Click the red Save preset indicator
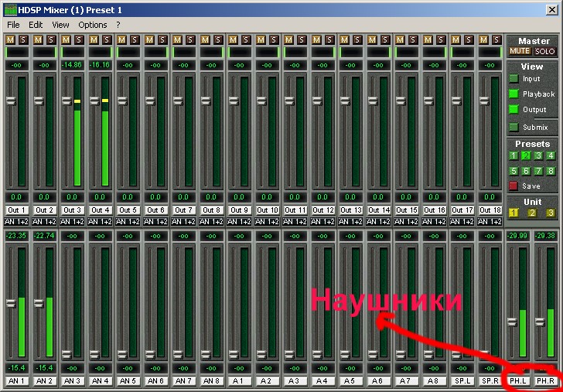 [x=514, y=186]
